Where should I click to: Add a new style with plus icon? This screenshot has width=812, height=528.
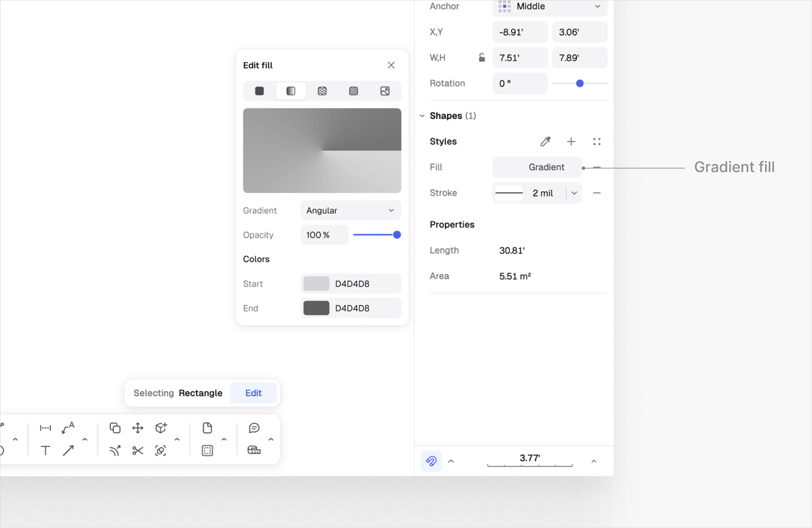pyautogui.click(x=571, y=141)
